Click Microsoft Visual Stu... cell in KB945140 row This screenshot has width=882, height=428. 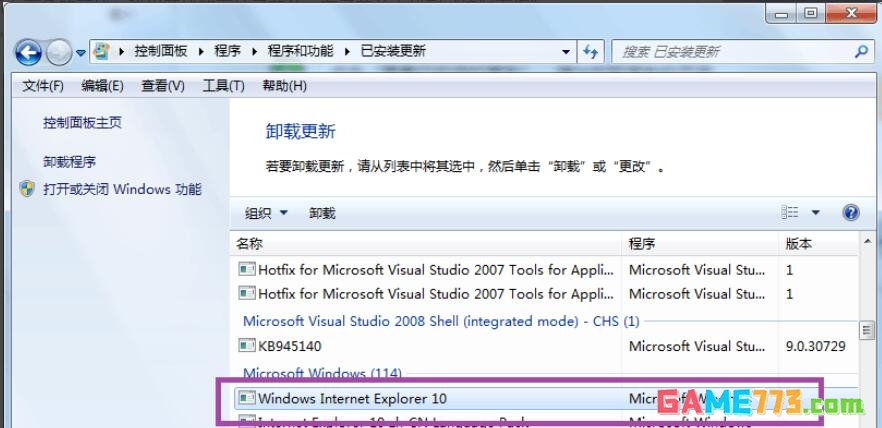(x=697, y=346)
